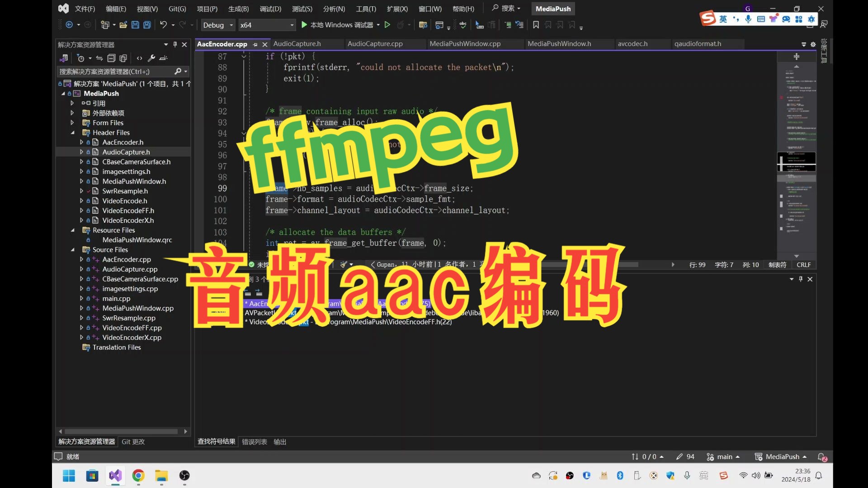Open the Git(G) menu
868x488 pixels.
177,9
